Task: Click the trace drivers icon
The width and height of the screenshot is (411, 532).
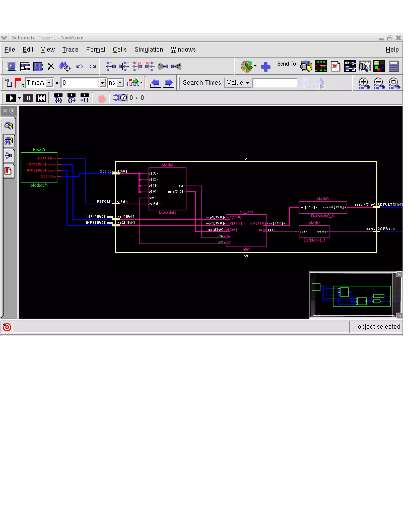Action: 111,66
